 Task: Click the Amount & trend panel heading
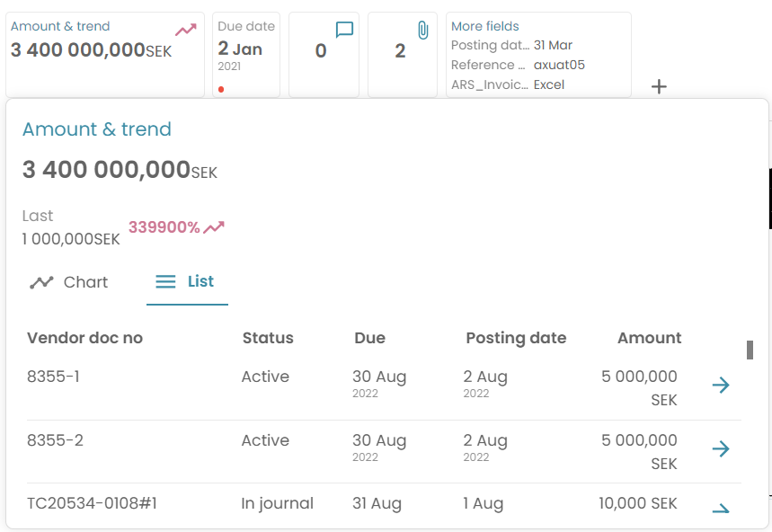coord(97,129)
